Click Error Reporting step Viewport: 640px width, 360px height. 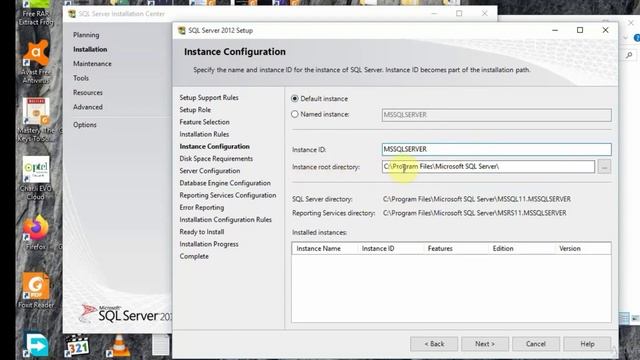202,208
